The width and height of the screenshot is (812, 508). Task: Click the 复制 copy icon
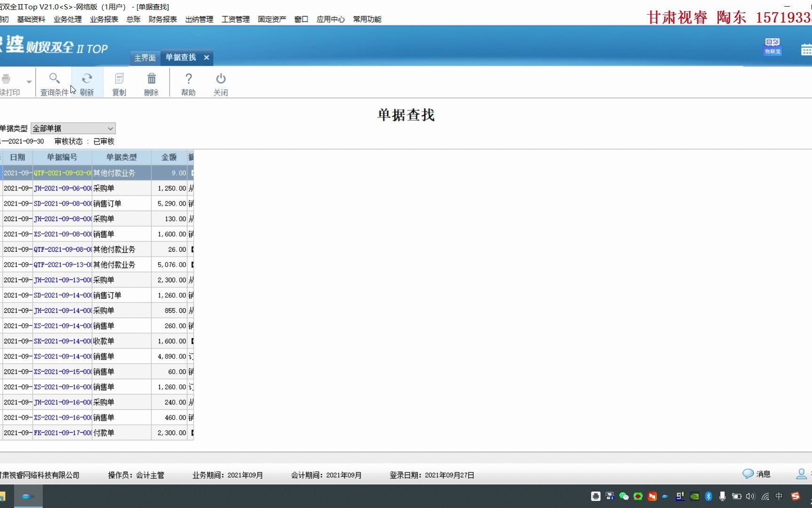119,78
